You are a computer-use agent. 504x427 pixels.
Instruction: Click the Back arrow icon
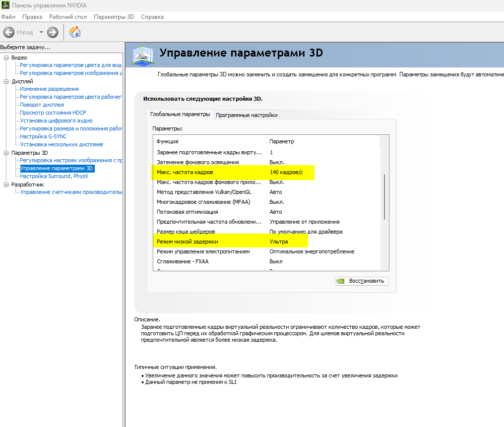click(x=8, y=32)
